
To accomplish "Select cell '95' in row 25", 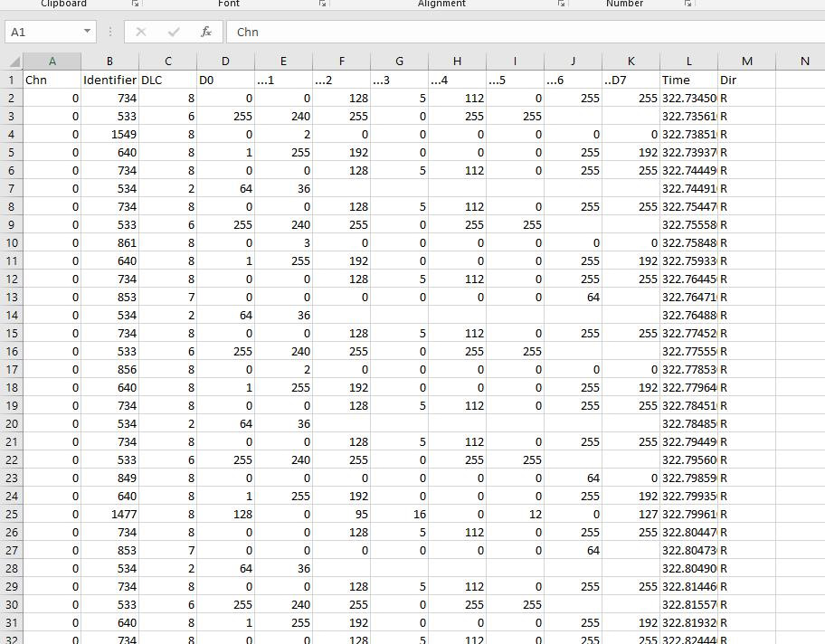I will pos(341,514).
